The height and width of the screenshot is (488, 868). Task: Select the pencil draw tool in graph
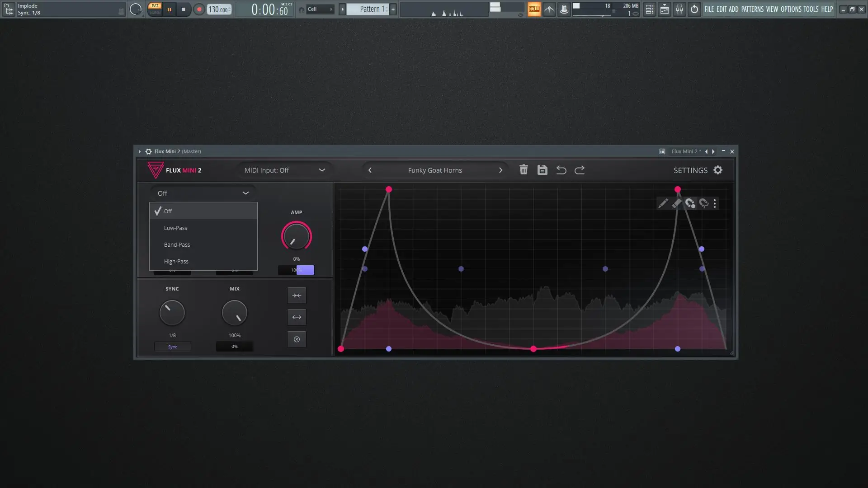click(x=663, y=203)
